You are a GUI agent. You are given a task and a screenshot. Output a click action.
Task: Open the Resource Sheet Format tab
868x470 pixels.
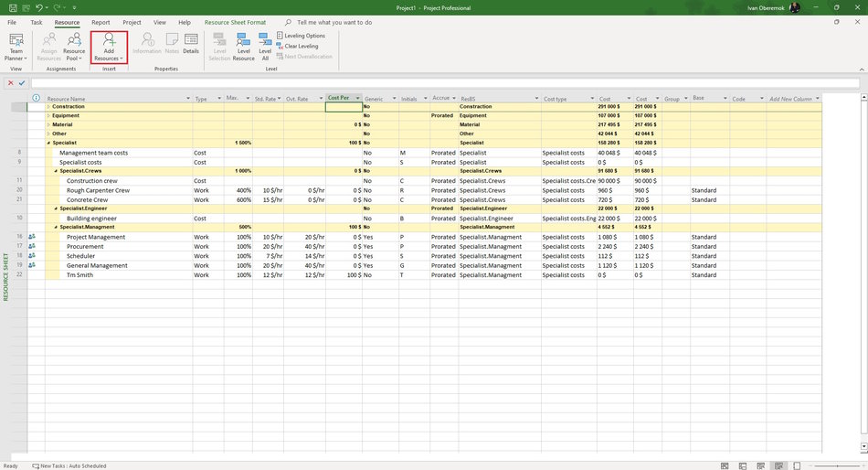click(x=235, y=22)
